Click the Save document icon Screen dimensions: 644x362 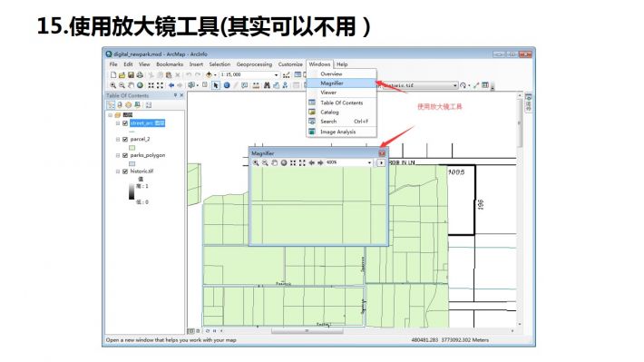tap(131, 74)
